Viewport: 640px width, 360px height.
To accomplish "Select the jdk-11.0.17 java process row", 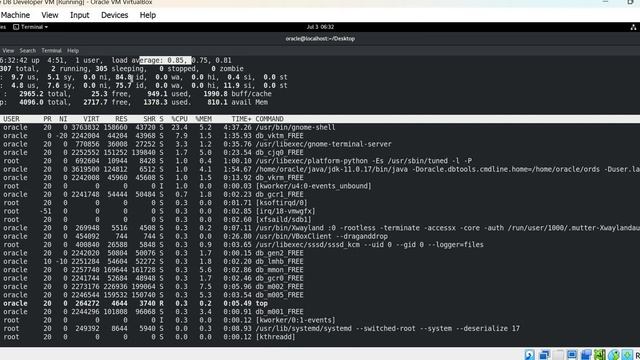I will 320,169.
